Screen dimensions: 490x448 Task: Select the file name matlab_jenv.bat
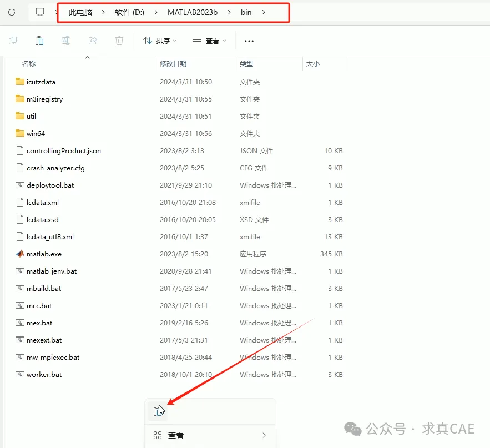[52, 271]
